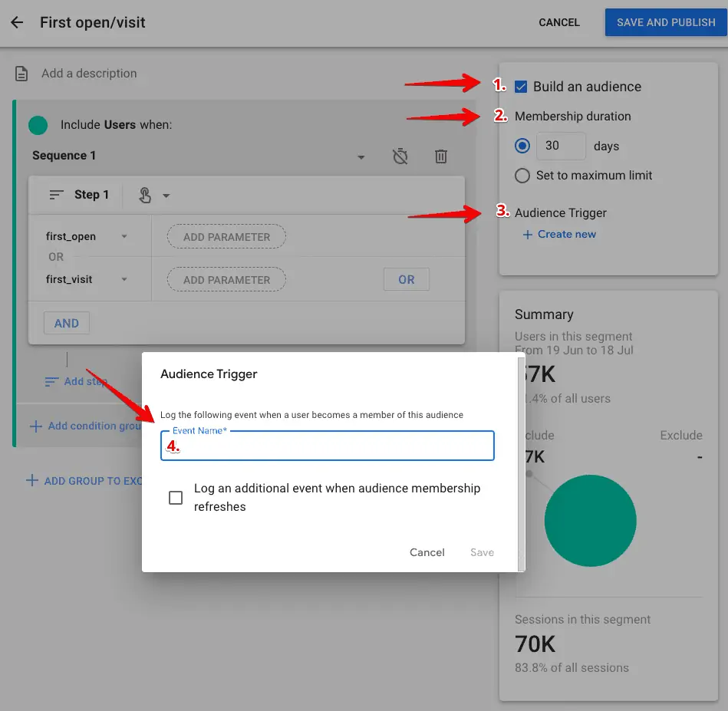Screen dimensions: 728x711
Task: Click the Add a description page icon
Action: 20,73
